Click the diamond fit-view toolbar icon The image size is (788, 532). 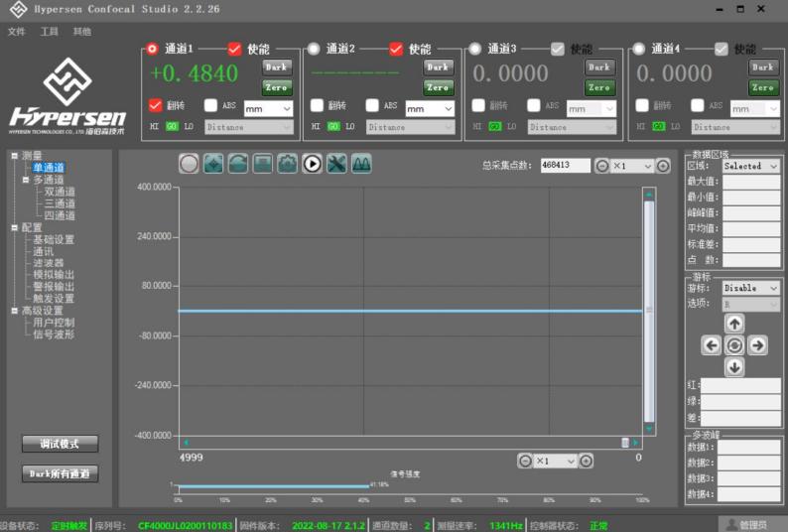click(213, 164)
